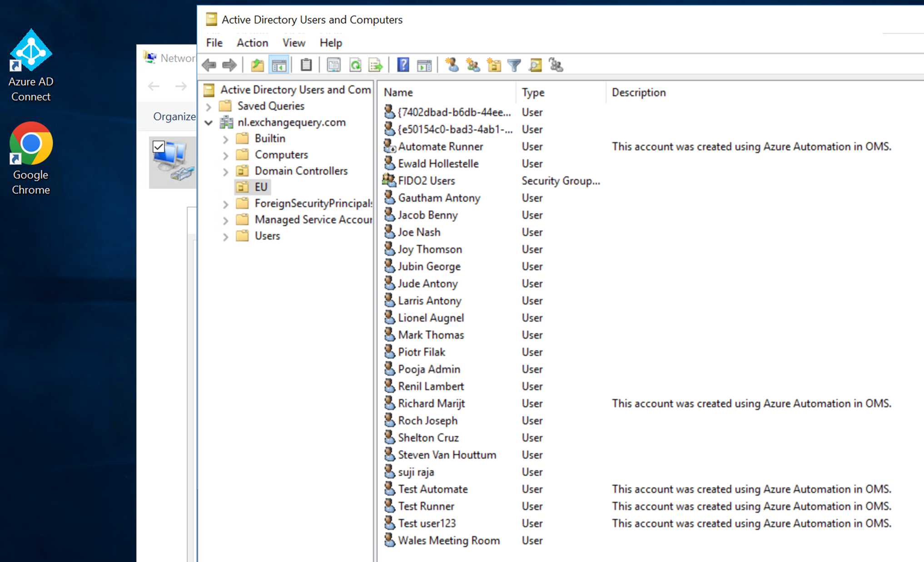
Task: Sort list by Name column header
Action: pos(398,93)
